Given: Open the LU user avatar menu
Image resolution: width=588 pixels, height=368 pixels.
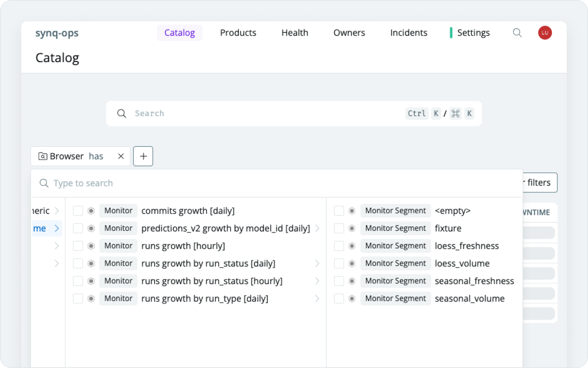Looking at the screenshot, I should pos(545,33).
